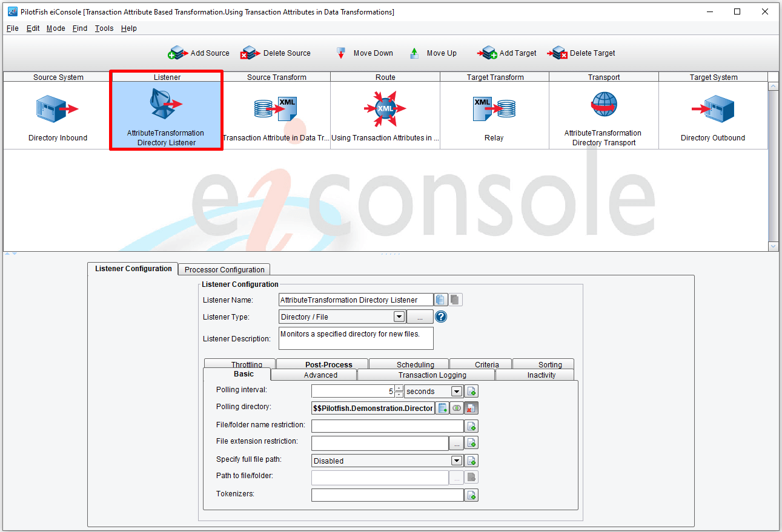Click Move Down in the toolbar
The height and width of the screenshot is (532, 782).
[364, 53]
